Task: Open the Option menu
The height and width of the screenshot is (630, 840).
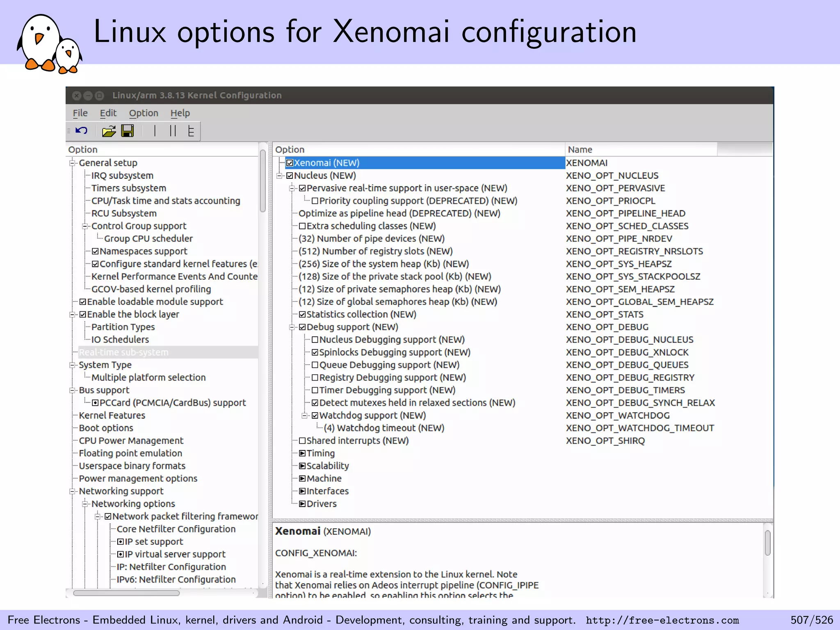Action: 144,113
